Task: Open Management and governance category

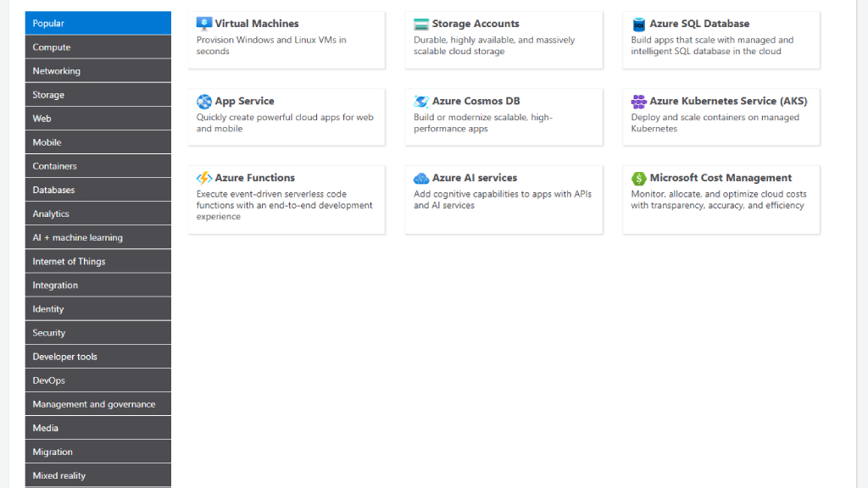Action: pyautogui.click(x=98, y=404)
